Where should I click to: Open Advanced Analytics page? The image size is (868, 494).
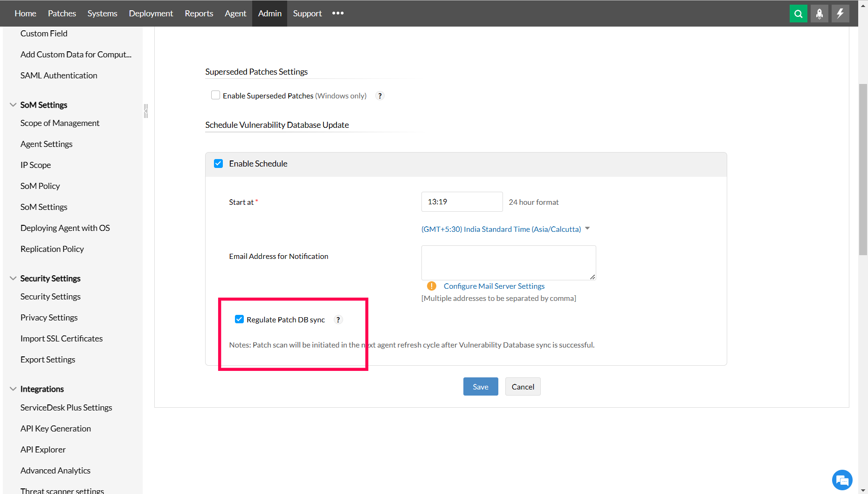point(55,471)
